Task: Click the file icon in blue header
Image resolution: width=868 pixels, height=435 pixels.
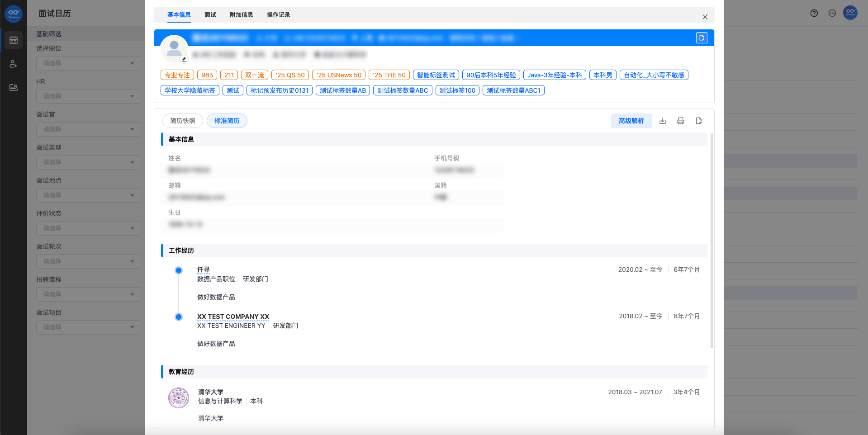Action: point(702,38)
